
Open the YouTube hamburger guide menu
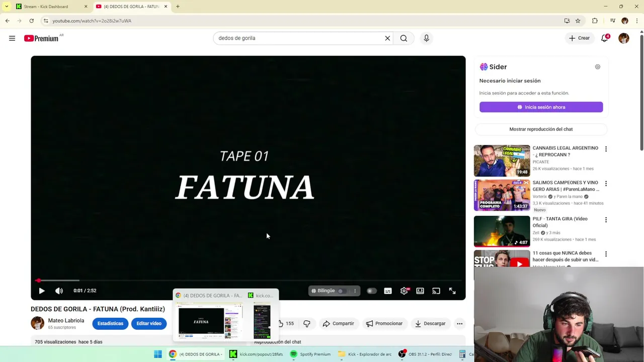point(12,38)
